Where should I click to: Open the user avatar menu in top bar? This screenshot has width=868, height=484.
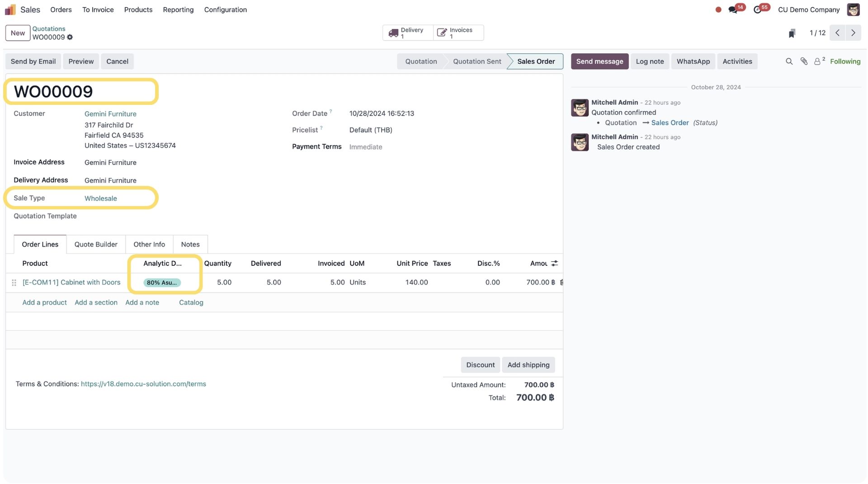click(x=853, y=9)
